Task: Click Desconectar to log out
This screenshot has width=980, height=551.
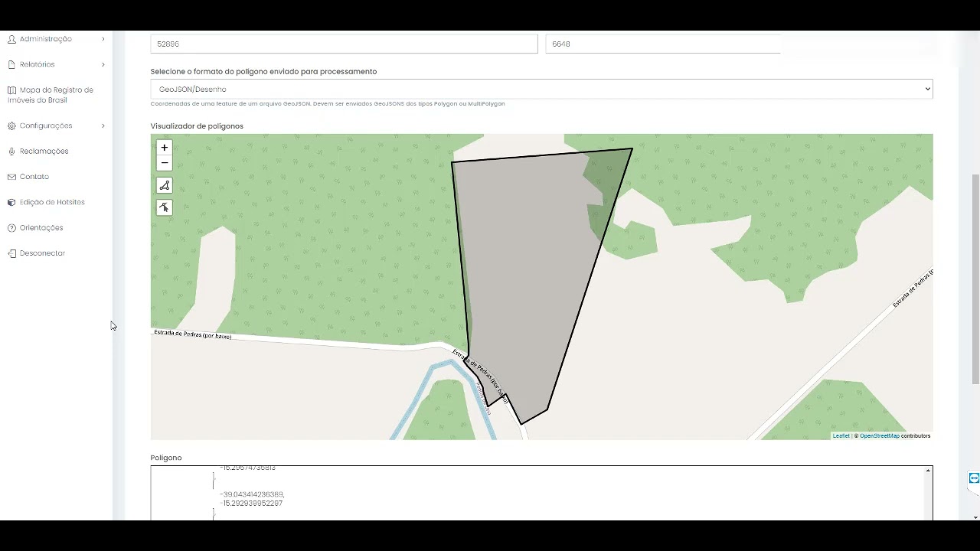Action: click(42, 253)
